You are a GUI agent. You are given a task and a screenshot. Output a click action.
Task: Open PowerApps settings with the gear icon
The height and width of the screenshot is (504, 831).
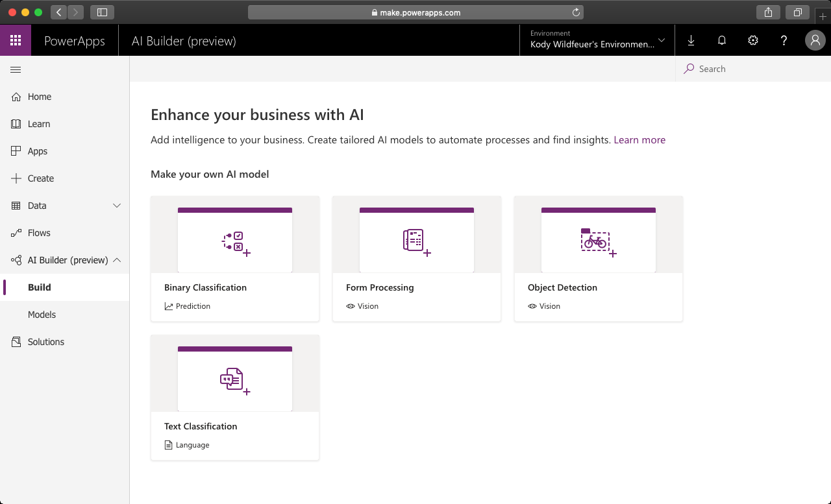click(752, 40)
